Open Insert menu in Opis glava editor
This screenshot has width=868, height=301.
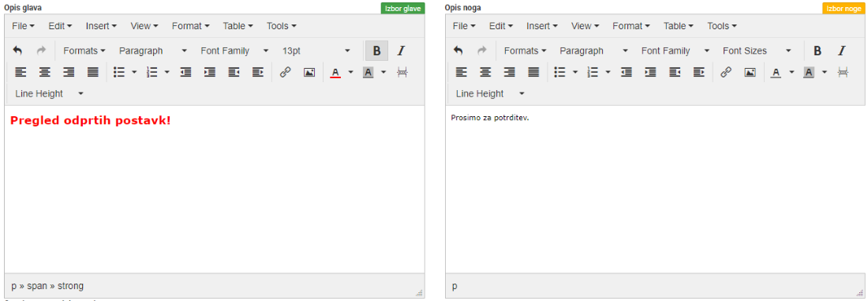coord(101,25)
